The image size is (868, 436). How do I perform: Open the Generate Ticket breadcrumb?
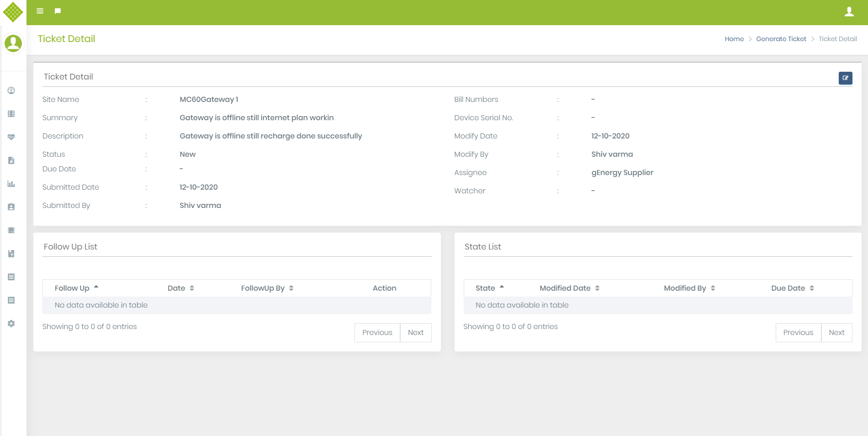coord(781,39)
